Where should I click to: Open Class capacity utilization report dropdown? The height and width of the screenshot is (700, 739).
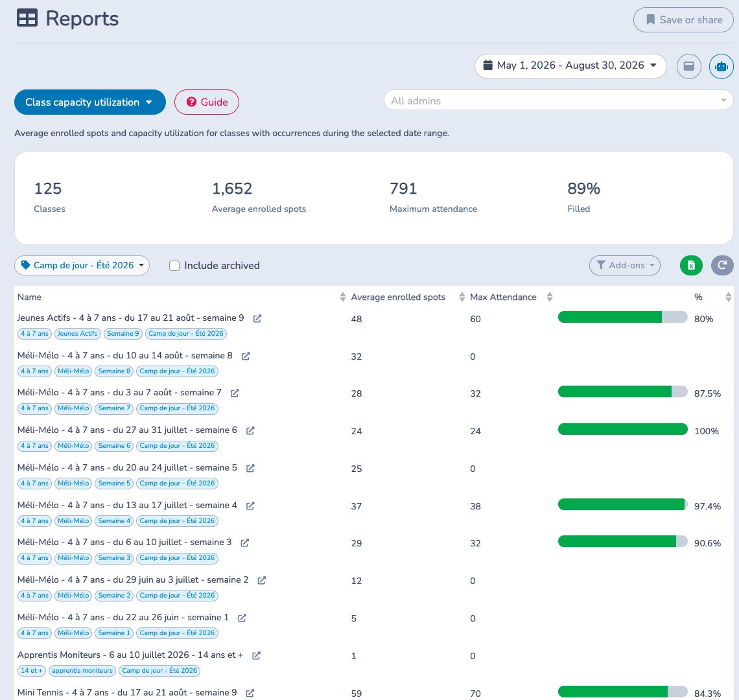(x=90, y=102)
